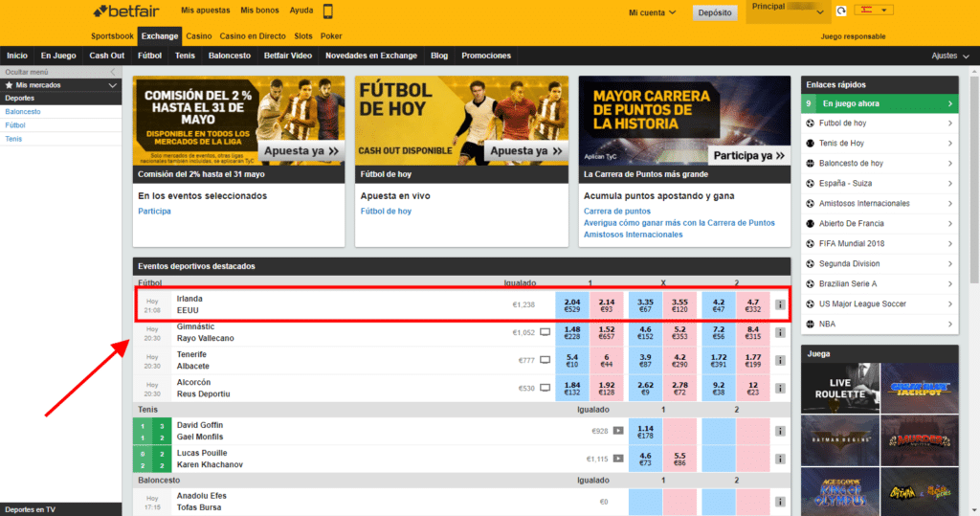980x516 pixels.
Task: Click football icon beside Futbol de hoy
Action: pyautogui.click(x=810, y=123)
